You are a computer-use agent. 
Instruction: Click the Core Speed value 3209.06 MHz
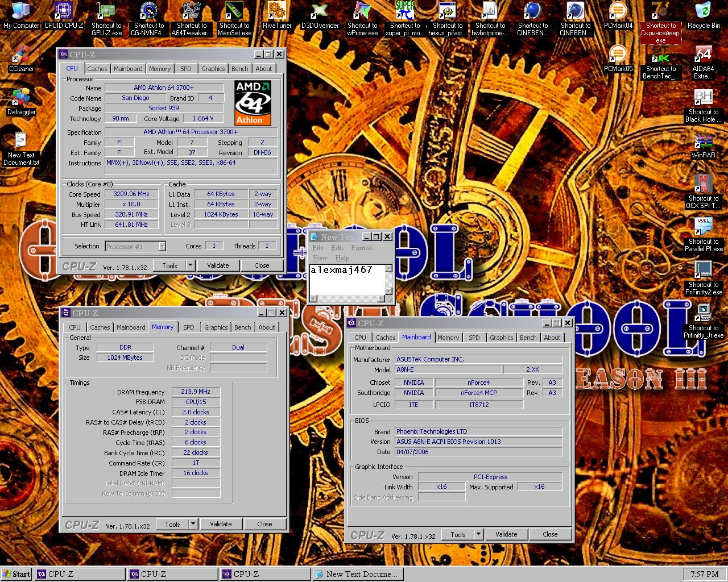tap(131, 194)
